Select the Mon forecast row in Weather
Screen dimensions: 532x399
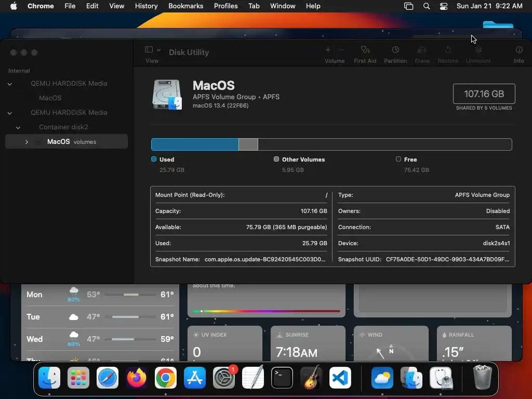tap(100, 295)
